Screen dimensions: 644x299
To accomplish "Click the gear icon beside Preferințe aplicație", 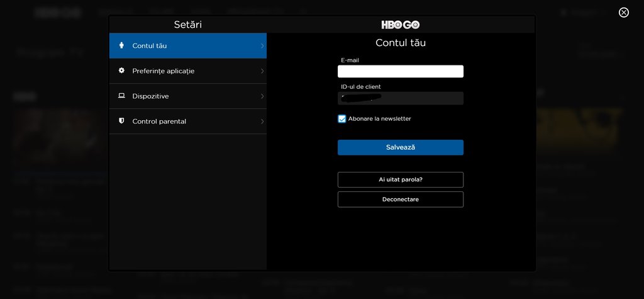I will (121, 71).
